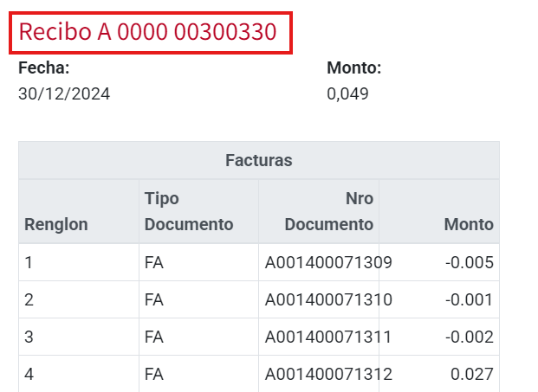Viewport: 538px width, 392px height.
Task: Click the Recibo A 0000 00300330 title
Action: pos(147,33)
